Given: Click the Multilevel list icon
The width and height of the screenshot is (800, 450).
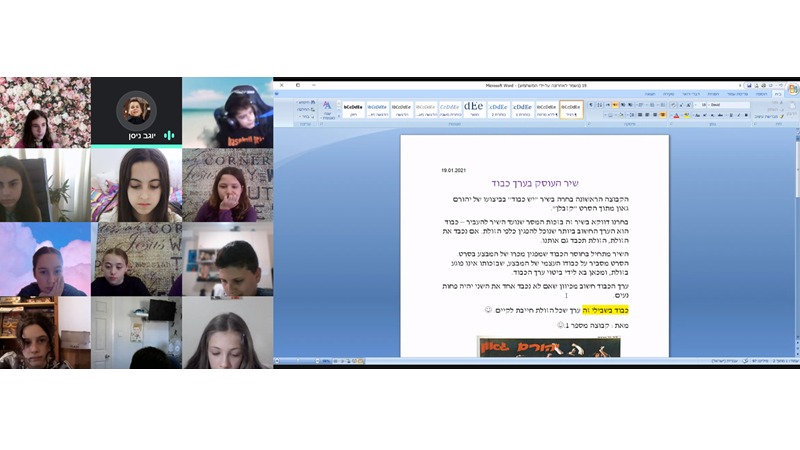Looking at the screenshot, I should coord(640,105).
